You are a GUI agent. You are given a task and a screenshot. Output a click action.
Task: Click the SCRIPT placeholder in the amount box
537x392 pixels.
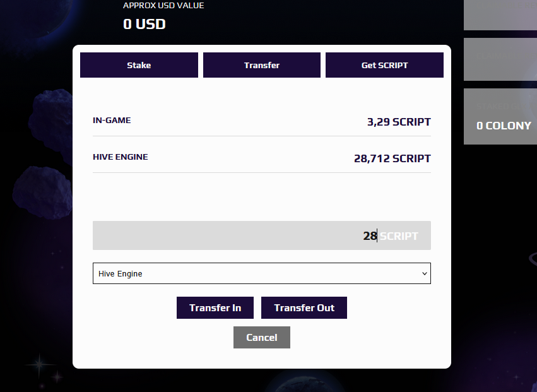point(399,235)
